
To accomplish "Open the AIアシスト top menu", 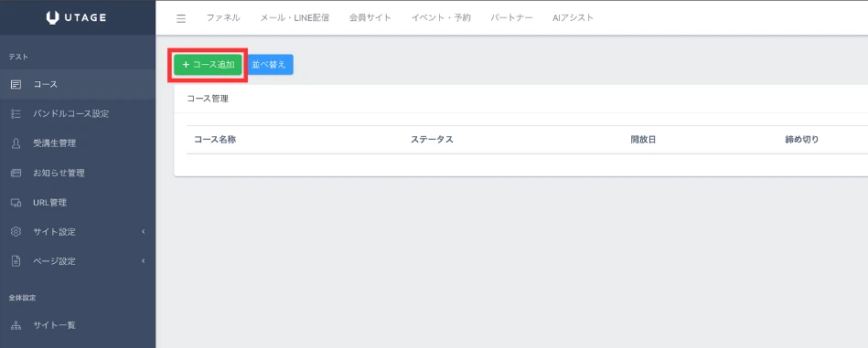I will pos(573,17).
